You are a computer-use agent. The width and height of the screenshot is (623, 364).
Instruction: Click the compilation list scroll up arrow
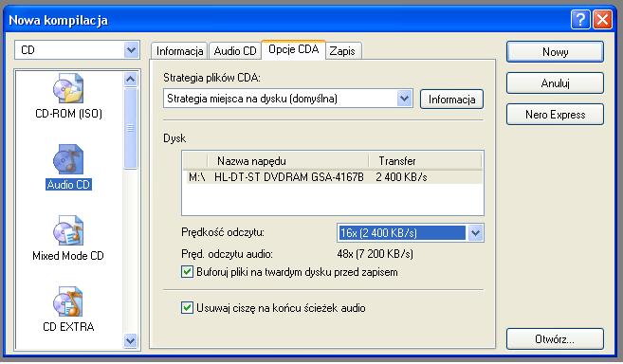click(130, 79)
